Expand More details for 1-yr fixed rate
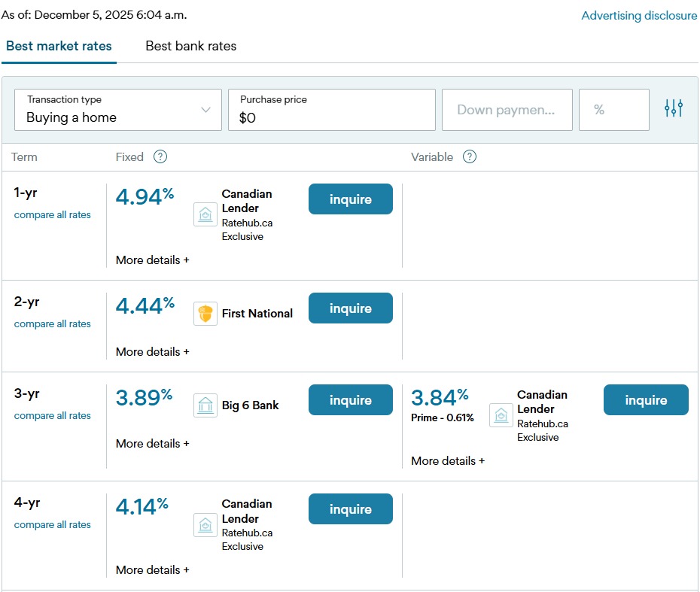Viewport: 700px width, 592px height. 152,260
